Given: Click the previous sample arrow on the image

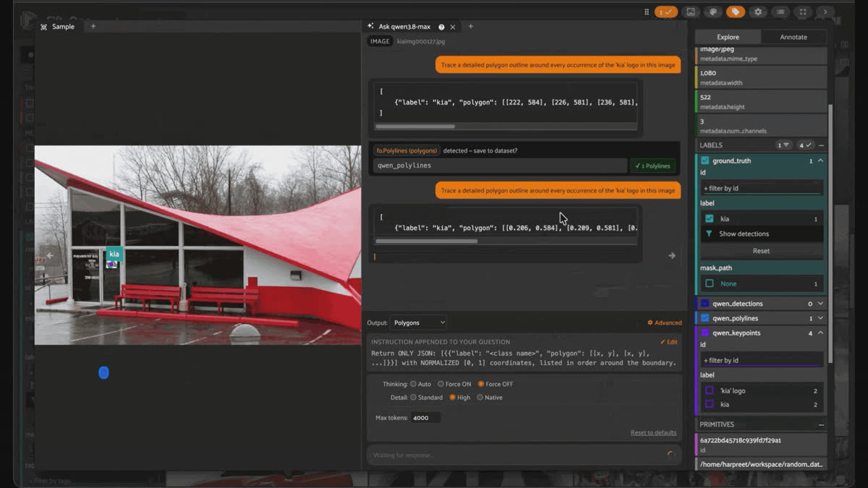Looking at the screenshot, I should [50, 255].
